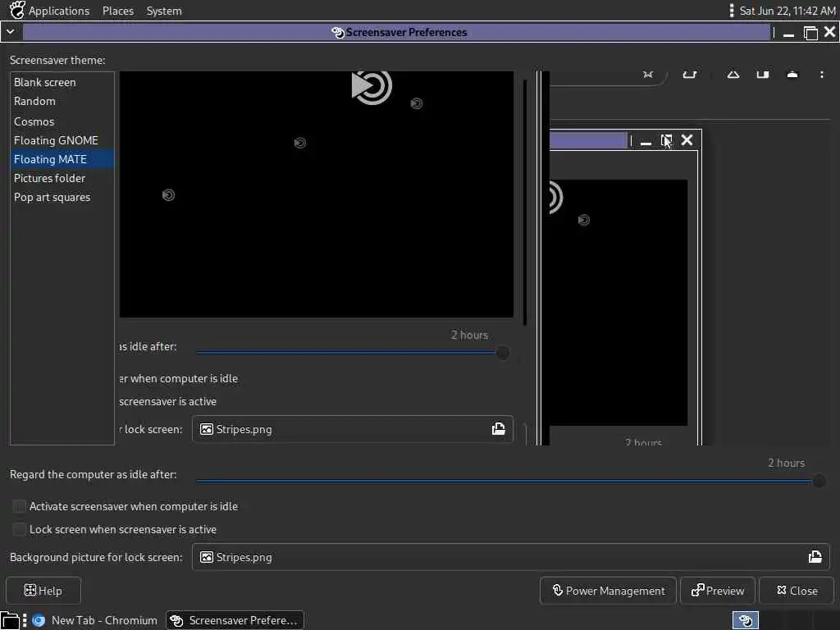Open the Applications menu
The image size is (840, 630).
click(59, 11)
